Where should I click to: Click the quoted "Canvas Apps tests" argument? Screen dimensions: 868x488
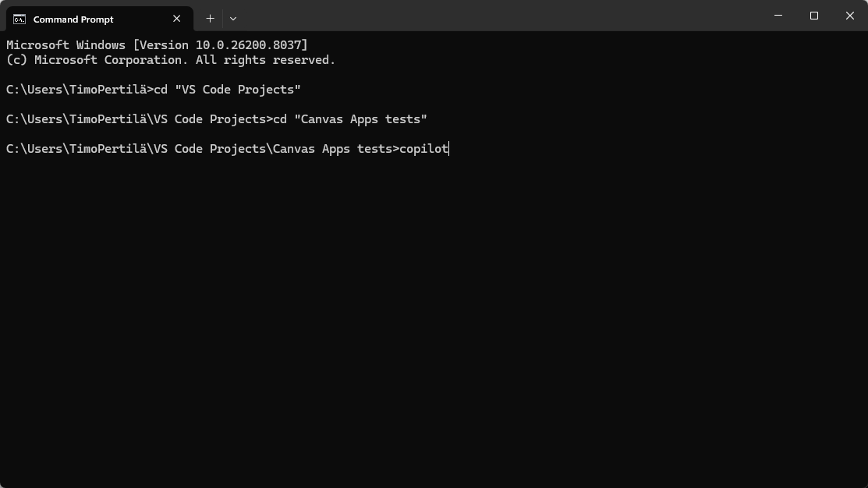click(360, 119)
